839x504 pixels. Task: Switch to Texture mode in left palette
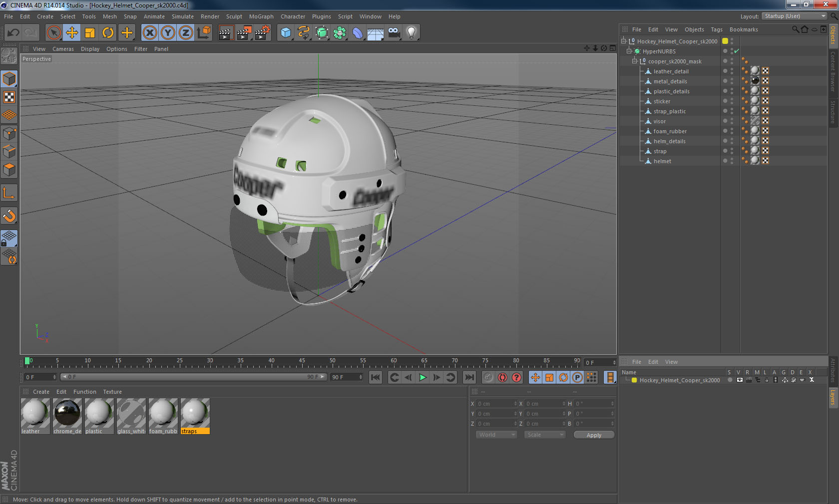tap(9, 97)
